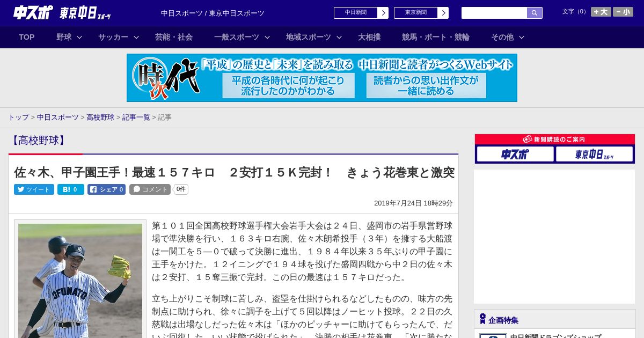
Task: Open the 野球 menu
Action: tap(64, 37)
